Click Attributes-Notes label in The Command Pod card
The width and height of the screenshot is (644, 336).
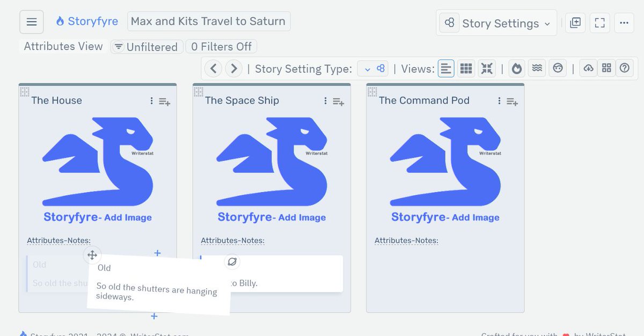(x=406, y=240)
